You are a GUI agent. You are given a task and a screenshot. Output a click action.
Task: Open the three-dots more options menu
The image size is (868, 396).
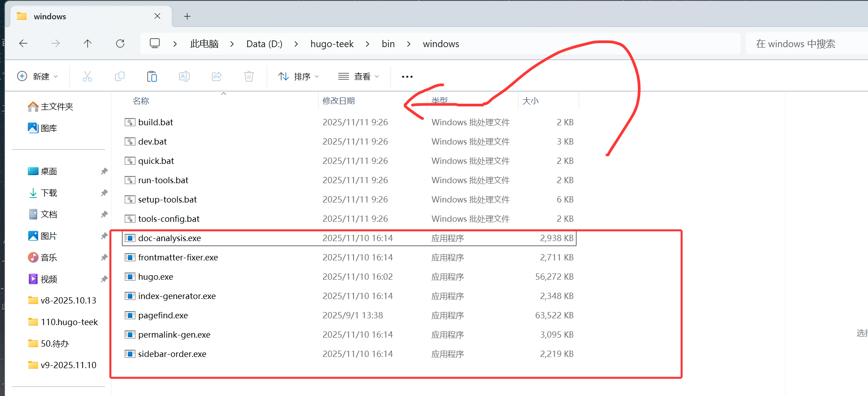pos(407,77)
